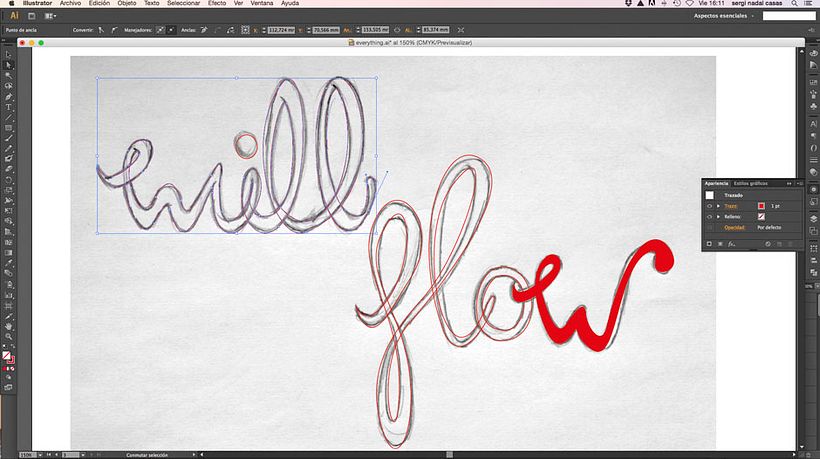Image resolution: width=820 pixels, height=459 pixels.
Task: Click the red stroke color swatch
Action: coord(761,205)
